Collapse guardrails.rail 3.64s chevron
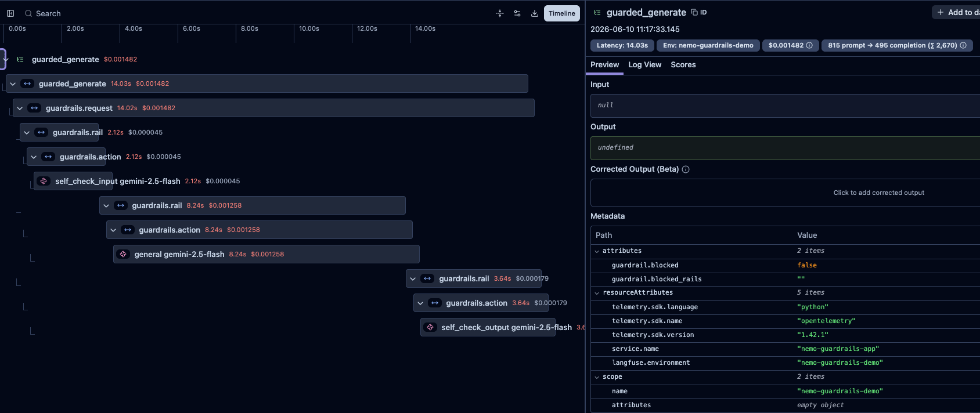Screen dimensions: 980x413 (413, 278)
